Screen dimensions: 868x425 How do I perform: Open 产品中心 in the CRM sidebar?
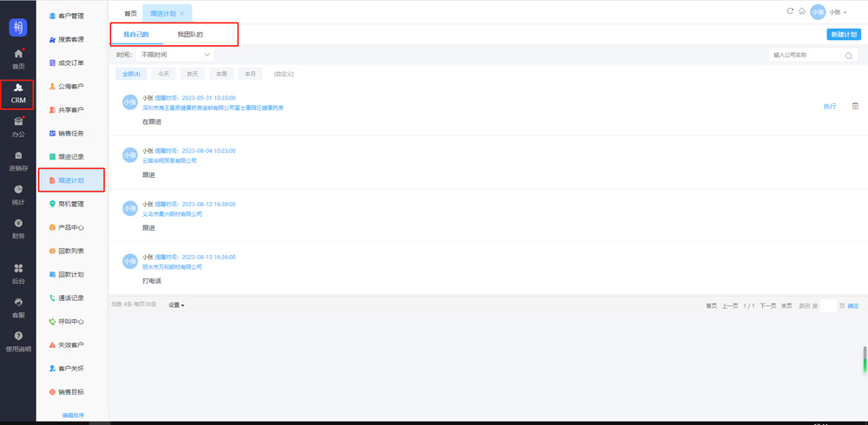(67, 227)
